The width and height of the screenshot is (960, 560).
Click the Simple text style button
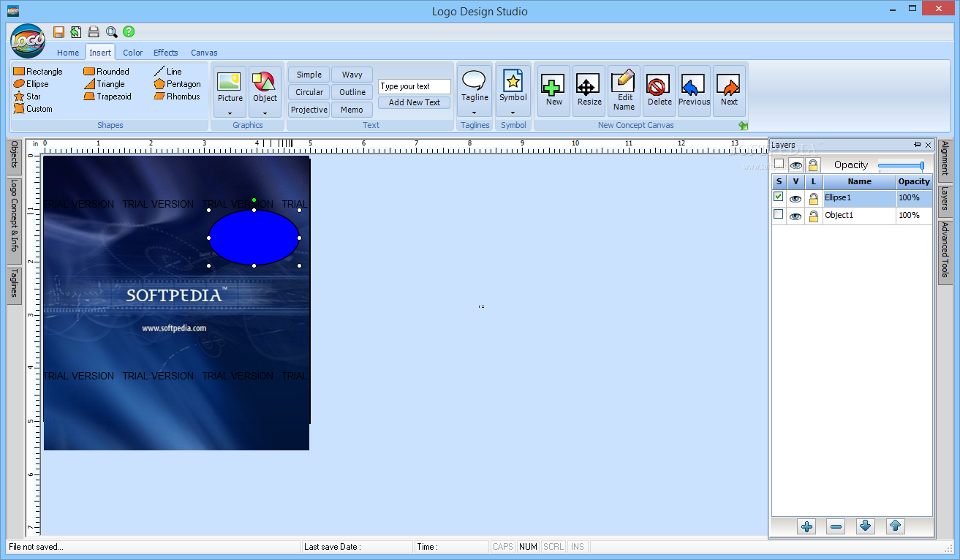pos(309,75)
